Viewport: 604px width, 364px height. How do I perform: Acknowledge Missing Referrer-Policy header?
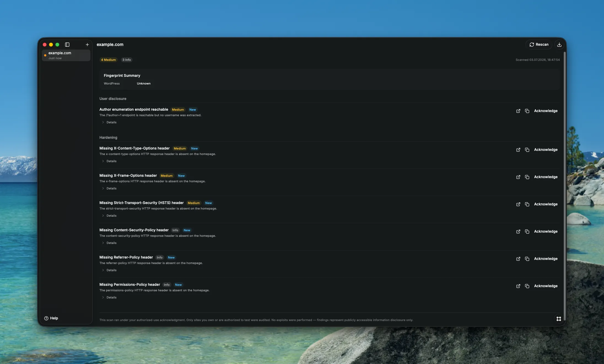point(546,259)
